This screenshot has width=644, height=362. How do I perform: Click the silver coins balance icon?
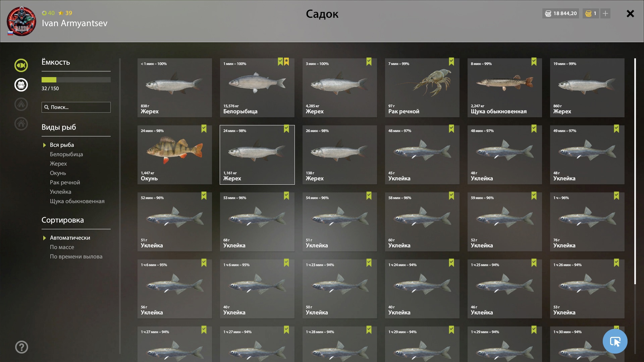(548, 13)
